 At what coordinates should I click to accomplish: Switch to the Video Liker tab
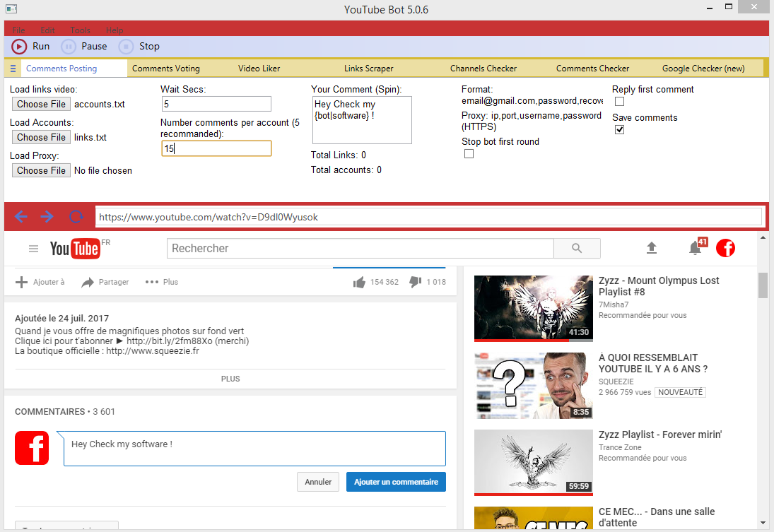pyautogui.click(x=259, y=69)
